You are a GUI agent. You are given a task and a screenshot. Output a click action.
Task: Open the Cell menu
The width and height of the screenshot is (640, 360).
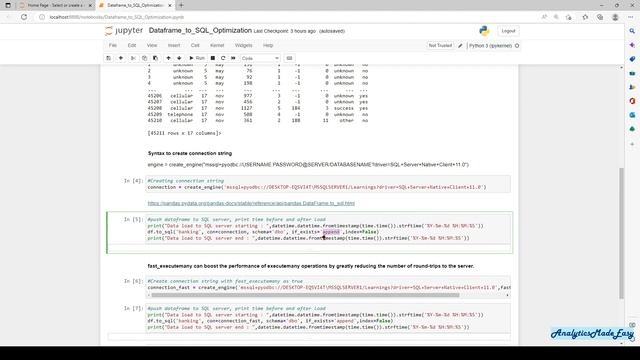coord(195,45)
